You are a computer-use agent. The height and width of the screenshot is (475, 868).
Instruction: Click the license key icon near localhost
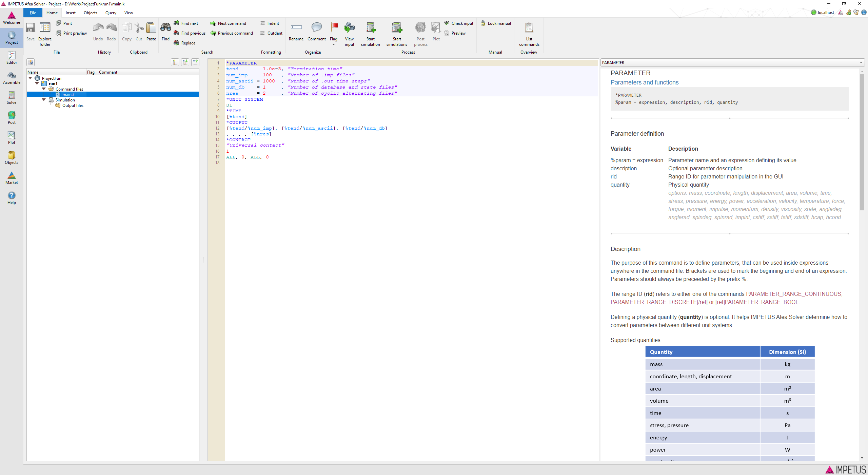coord(849,13)
